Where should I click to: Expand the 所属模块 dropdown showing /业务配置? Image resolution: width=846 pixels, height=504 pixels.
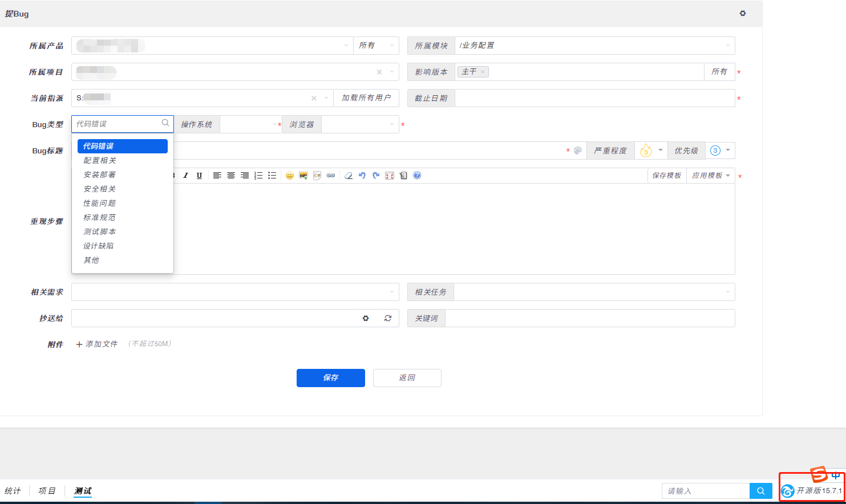[595, 46]
